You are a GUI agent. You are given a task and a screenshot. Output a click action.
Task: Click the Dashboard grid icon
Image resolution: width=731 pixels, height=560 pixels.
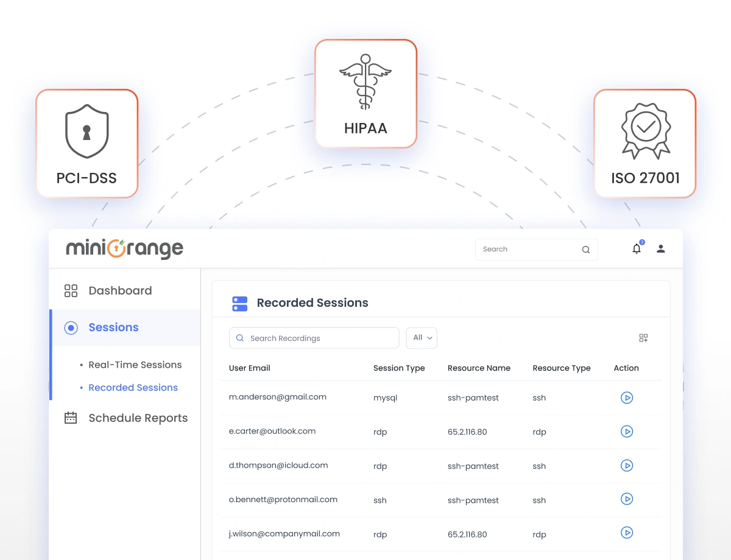[71, 290]
